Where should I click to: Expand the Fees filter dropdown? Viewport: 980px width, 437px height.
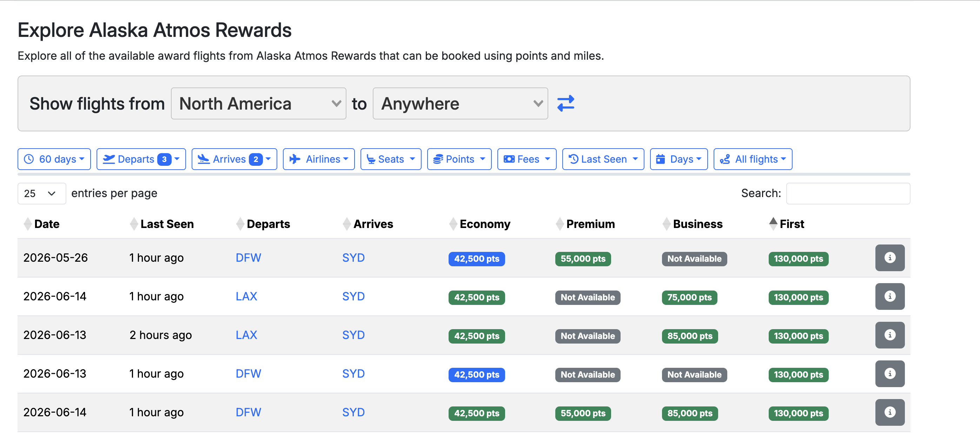(527, 159)
